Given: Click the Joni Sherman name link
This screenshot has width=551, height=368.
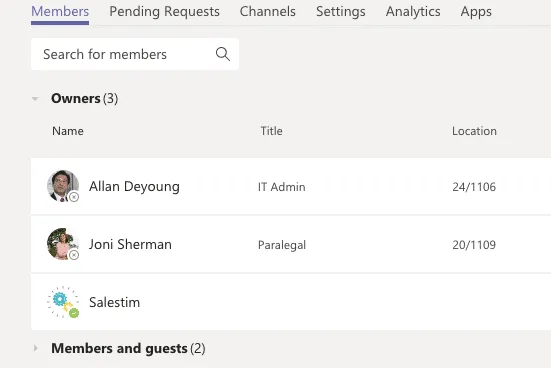Looking at the screenshot, I should (130, 244).
